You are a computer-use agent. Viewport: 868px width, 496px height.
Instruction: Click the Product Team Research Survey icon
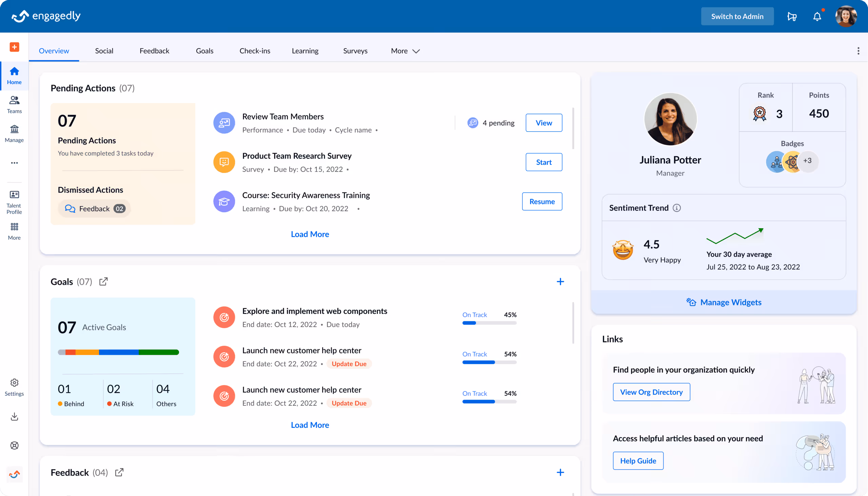(x=224, y=162)
